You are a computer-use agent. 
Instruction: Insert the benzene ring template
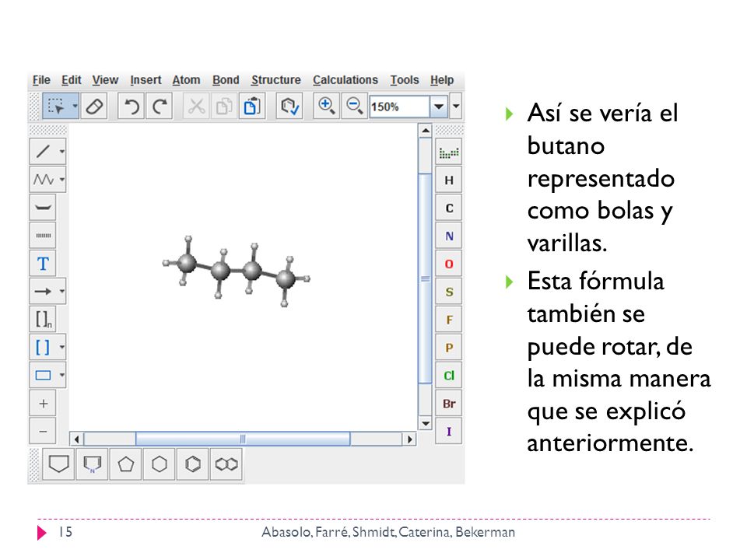[192, 464]
